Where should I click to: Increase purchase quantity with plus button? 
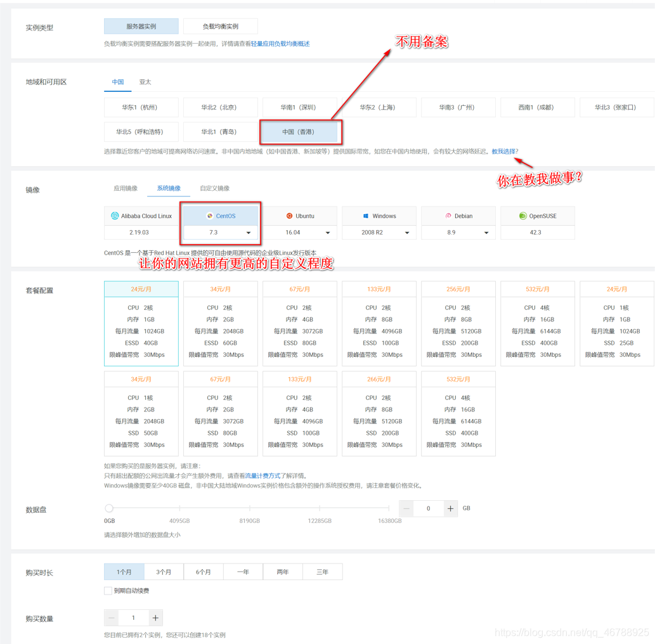tap(155, 617)
